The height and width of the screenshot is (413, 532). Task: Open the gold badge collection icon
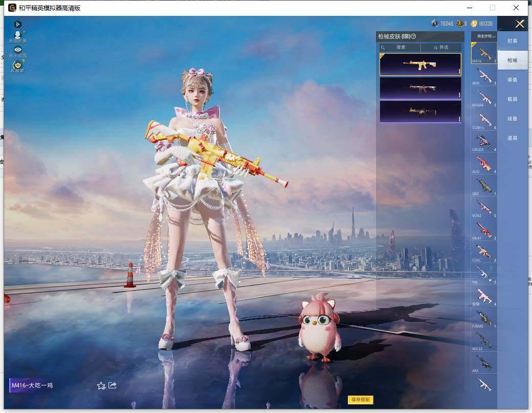point(17,66)
